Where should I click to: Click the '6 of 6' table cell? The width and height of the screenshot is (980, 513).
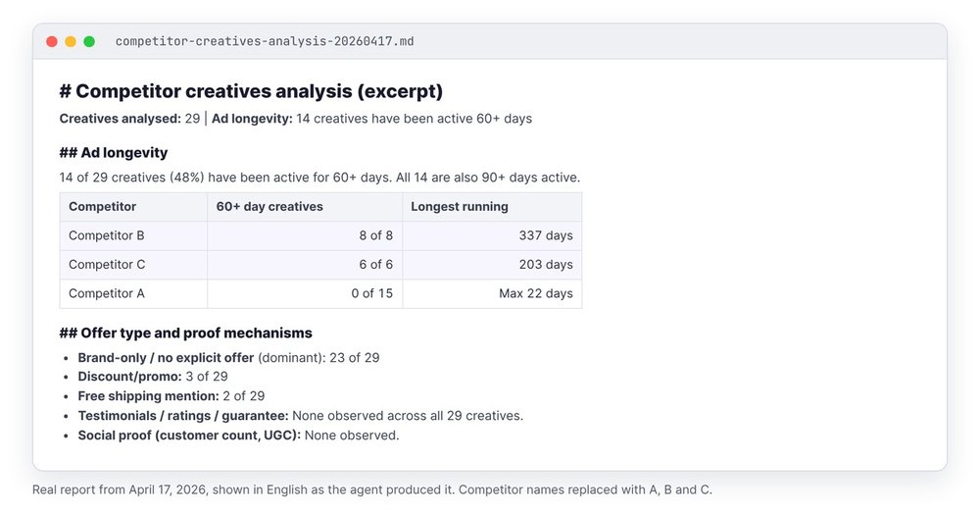pyautogui.click(x=305, y=265)
